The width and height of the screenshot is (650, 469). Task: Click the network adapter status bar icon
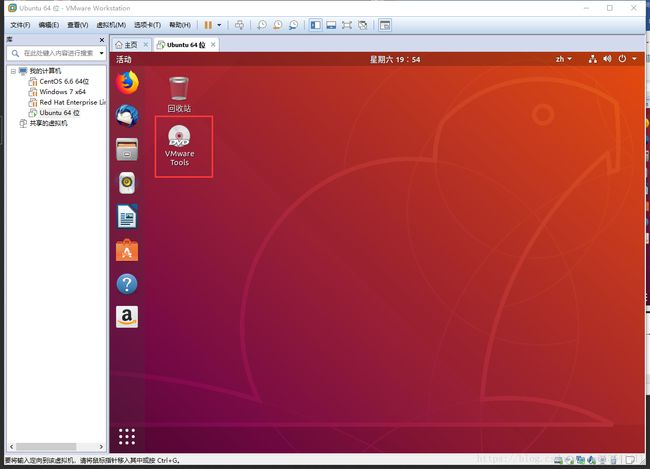tap(580, 459)
